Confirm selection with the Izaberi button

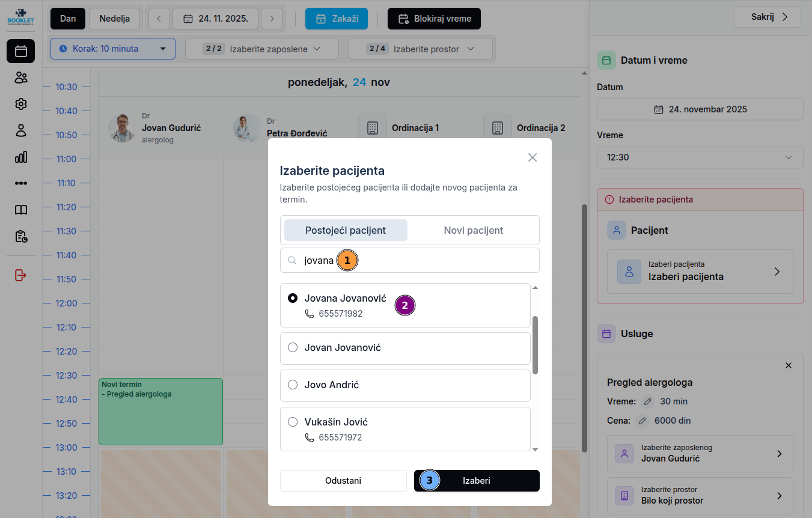coord(477,481)
